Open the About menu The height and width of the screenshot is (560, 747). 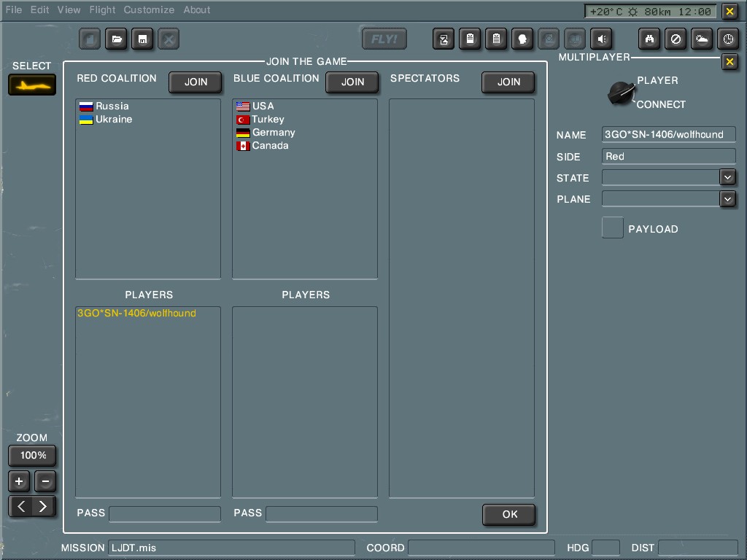197,9
